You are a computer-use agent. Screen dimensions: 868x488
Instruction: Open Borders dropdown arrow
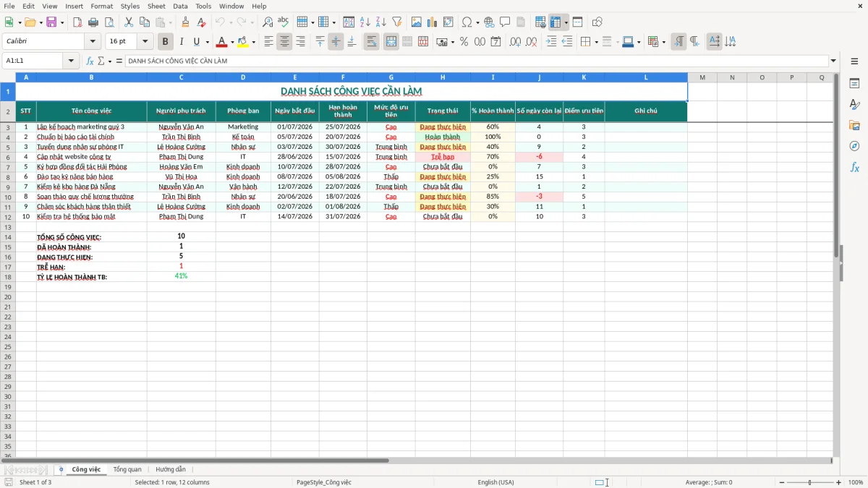[598, 42]
